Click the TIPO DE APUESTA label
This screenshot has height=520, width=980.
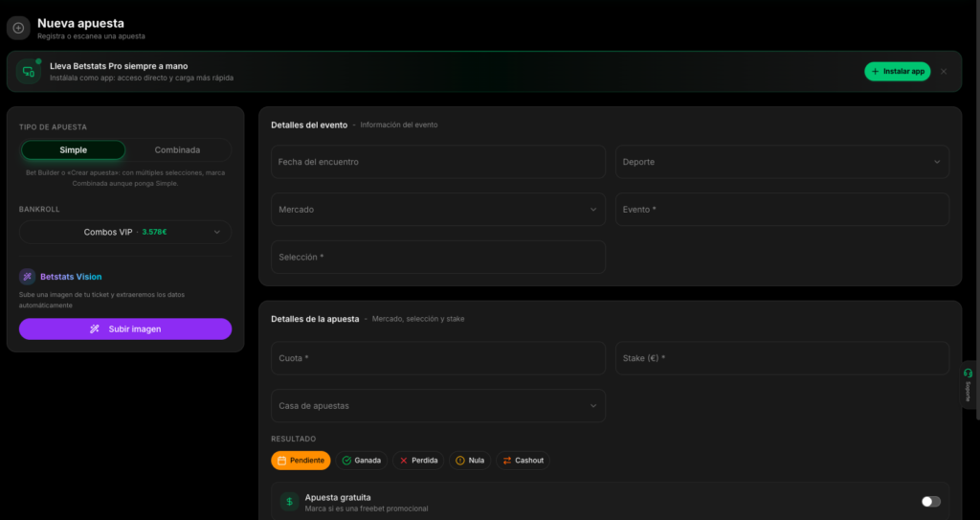(54, 127)
